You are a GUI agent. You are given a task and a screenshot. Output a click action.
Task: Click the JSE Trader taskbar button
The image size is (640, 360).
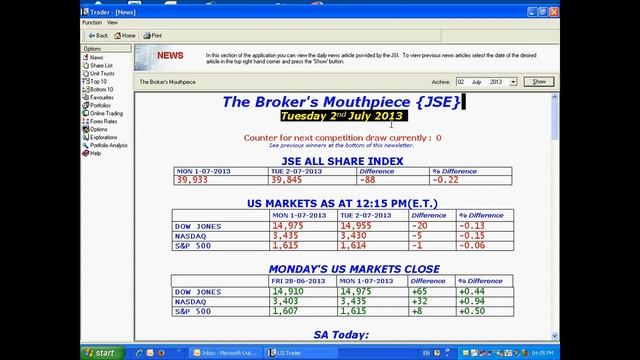(301, 353)
